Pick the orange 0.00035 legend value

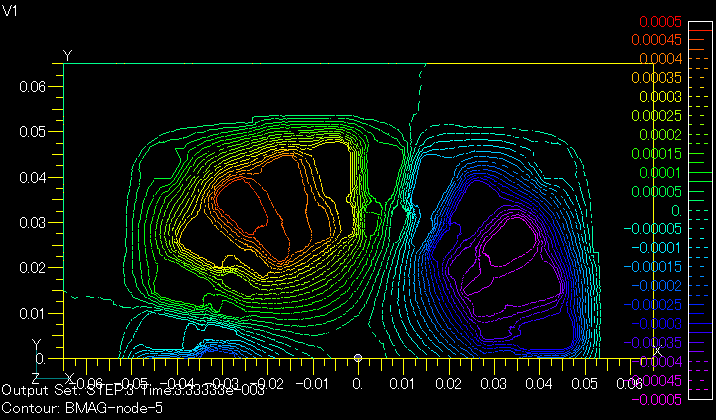pyautogui.click(x=659, y=78)
